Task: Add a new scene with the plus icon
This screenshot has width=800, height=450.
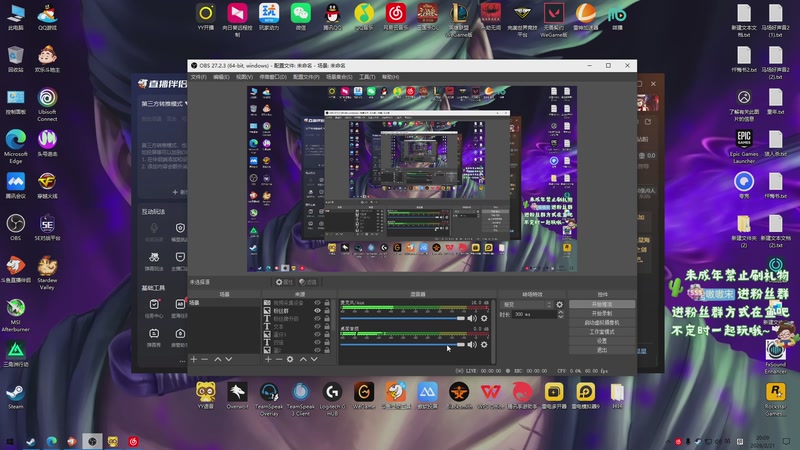Action: tap(193, 359)
